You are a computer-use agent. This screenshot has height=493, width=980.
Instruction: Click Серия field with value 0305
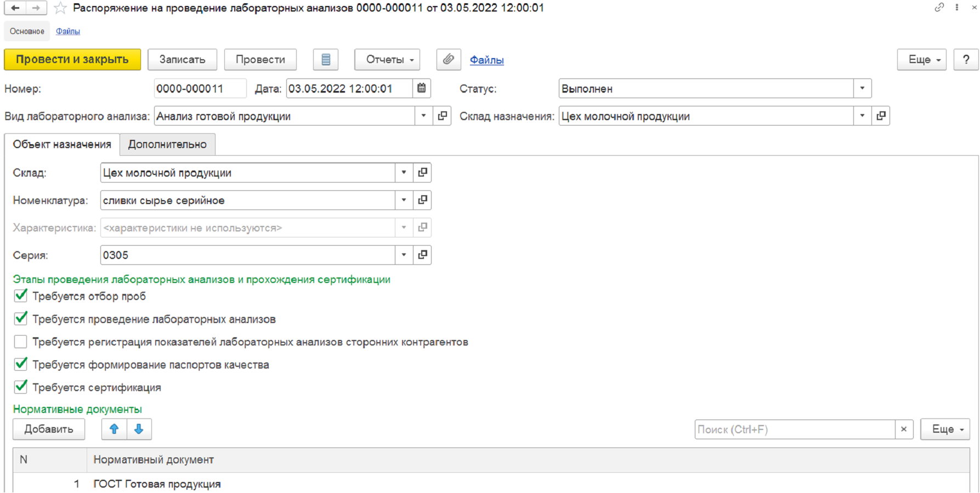point(248,255)
